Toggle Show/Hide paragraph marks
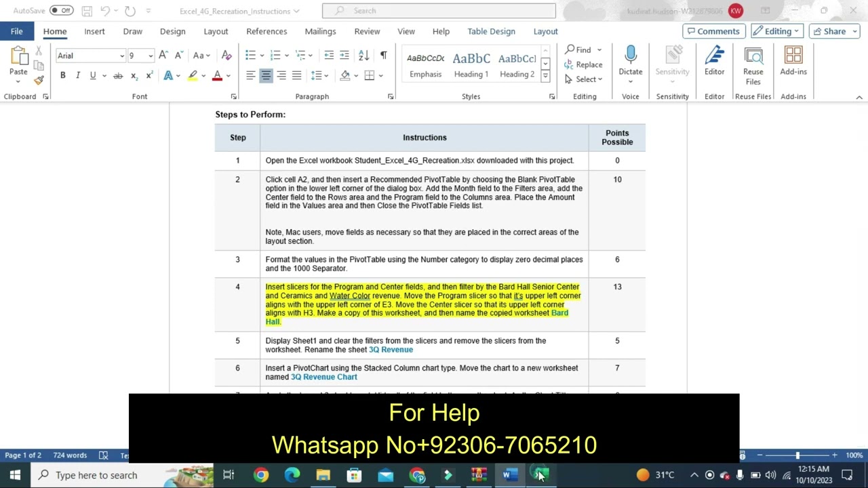The image size is (868, 488). (383, 56)
